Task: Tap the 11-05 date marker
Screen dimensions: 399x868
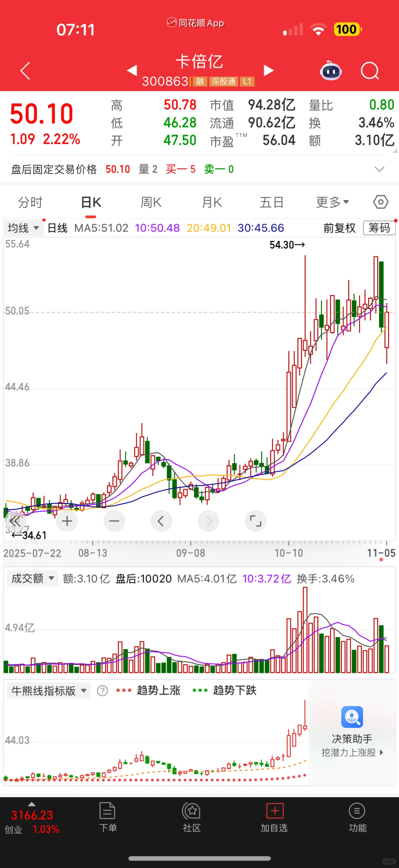Action: pyautogui.click(x=381, y=553)
